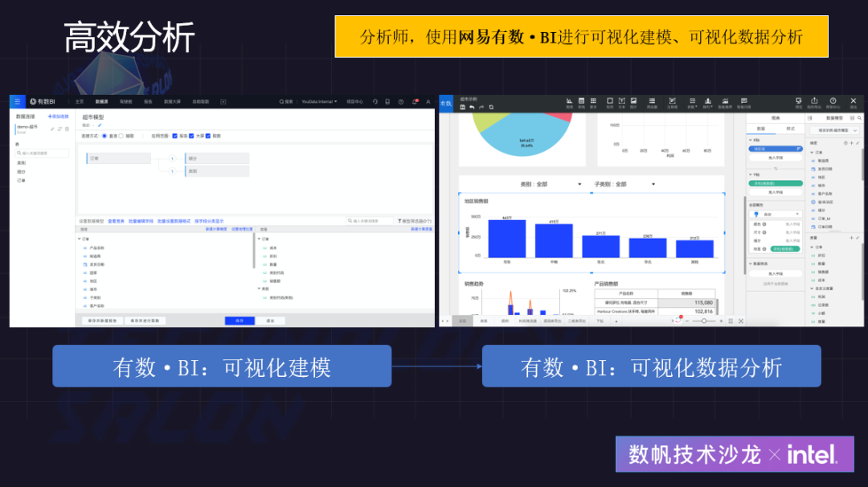
Task: Open the user profile icon
Action: 428,102
